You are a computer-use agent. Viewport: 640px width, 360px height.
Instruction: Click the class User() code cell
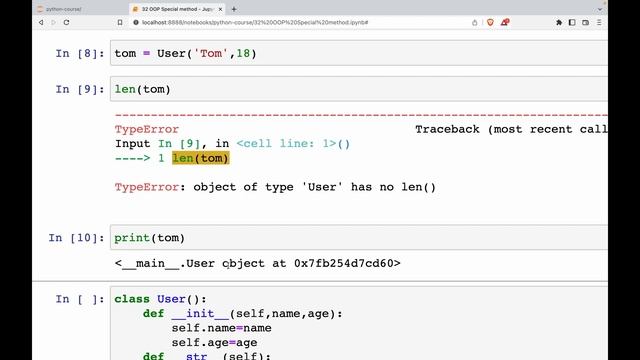tap(359, 323)
